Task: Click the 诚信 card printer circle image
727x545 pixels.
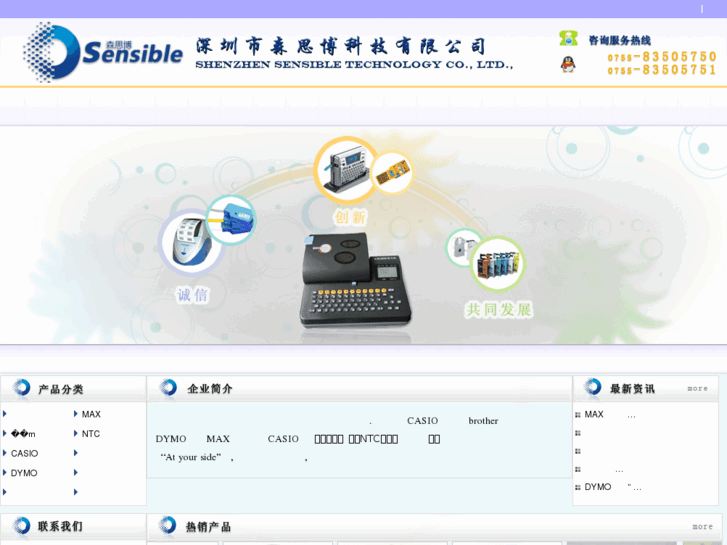Action: point(191,243)
